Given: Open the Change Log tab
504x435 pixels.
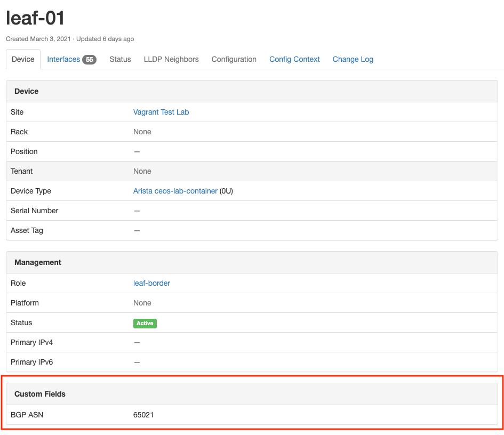Looking at the screenshot, I should (x=353, y=59).
